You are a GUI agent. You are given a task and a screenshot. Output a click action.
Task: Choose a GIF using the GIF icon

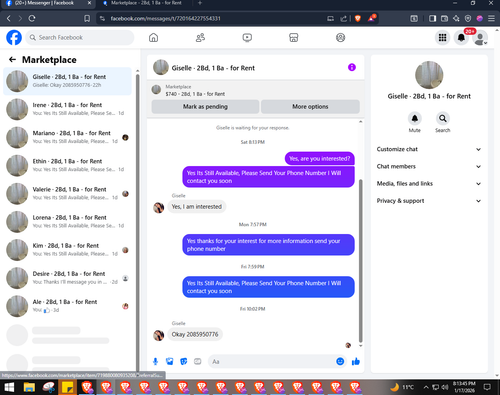click(198, 361)
